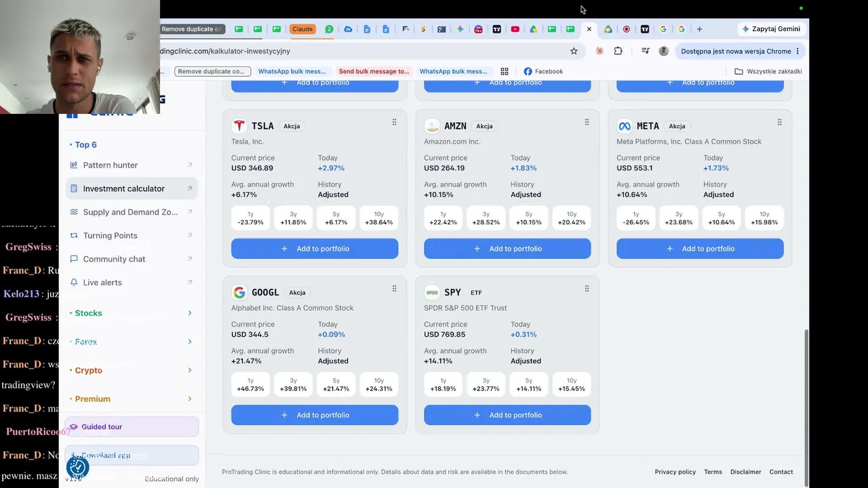The width and height of the screenshot is (868, 488).
Task: Add SPY to portfolio
Action: click(507, 415)
